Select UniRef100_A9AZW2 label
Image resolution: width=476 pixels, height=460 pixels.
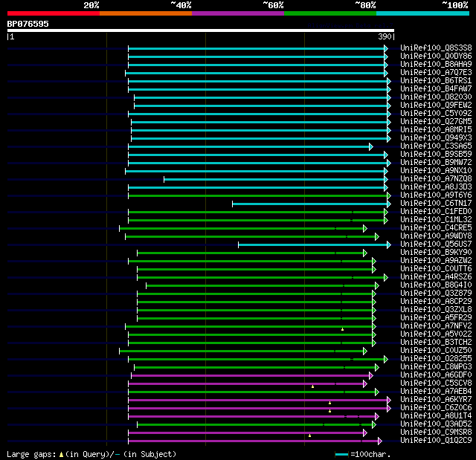[x=436, y=261]
